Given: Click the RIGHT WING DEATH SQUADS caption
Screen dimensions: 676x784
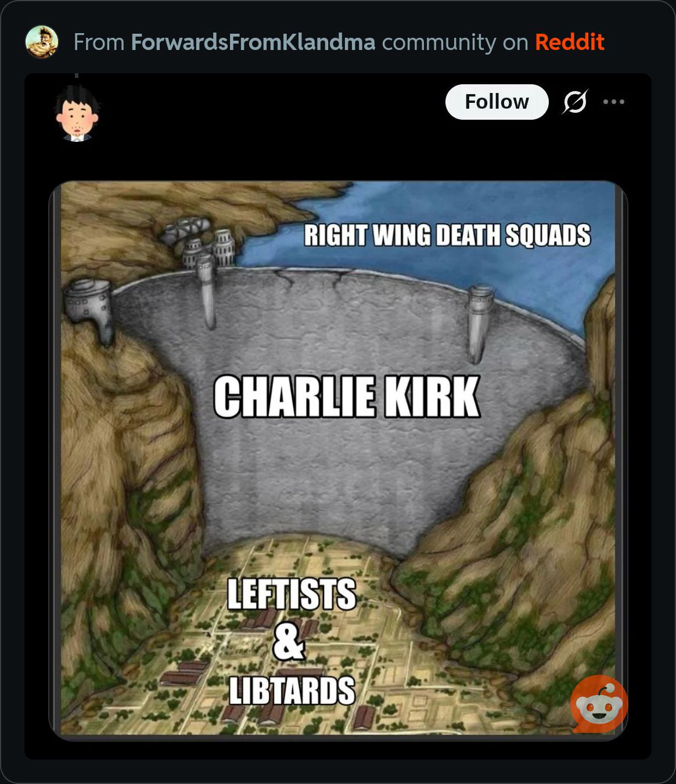Looking at the screenshot, I should click(447, 235).
